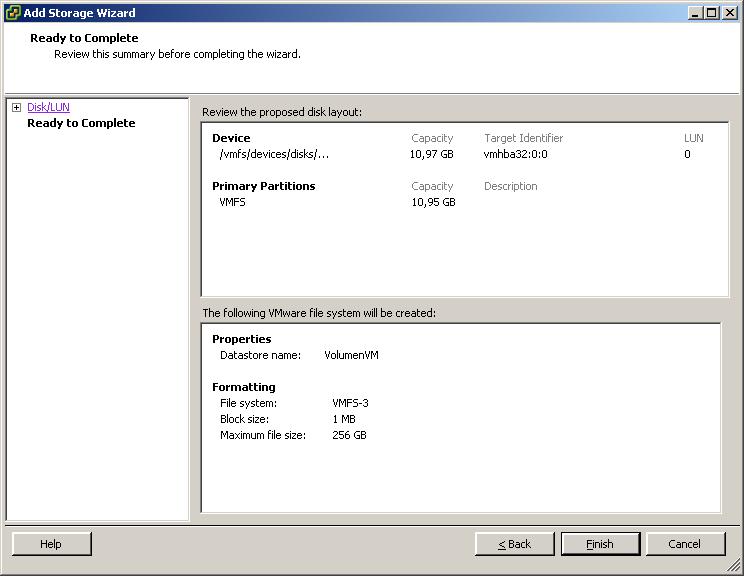Open Help for the wizard
Screen dimensions: 744x576
coord(51,544)
